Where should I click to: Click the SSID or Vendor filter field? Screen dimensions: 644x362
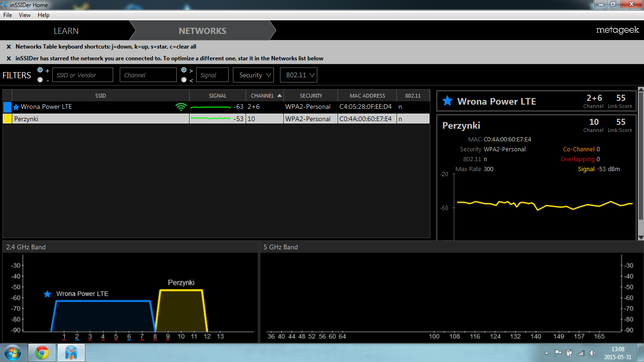(x=83, y=75)
